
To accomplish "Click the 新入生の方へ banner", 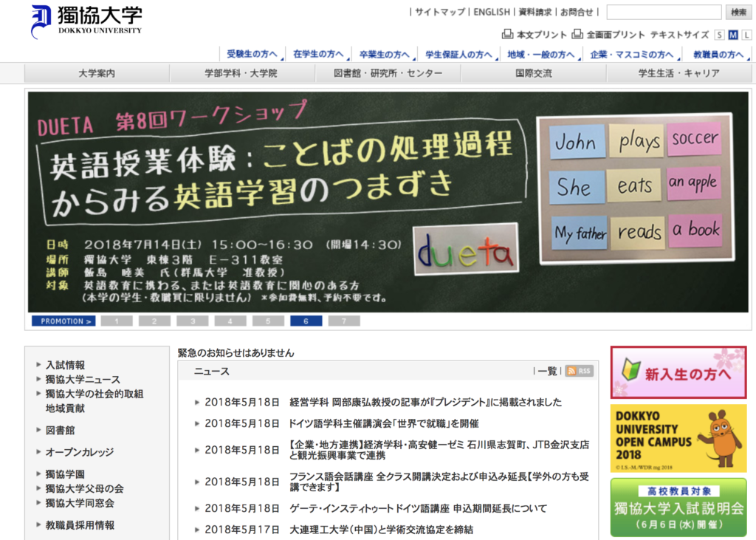I will [x=678, y=372].
